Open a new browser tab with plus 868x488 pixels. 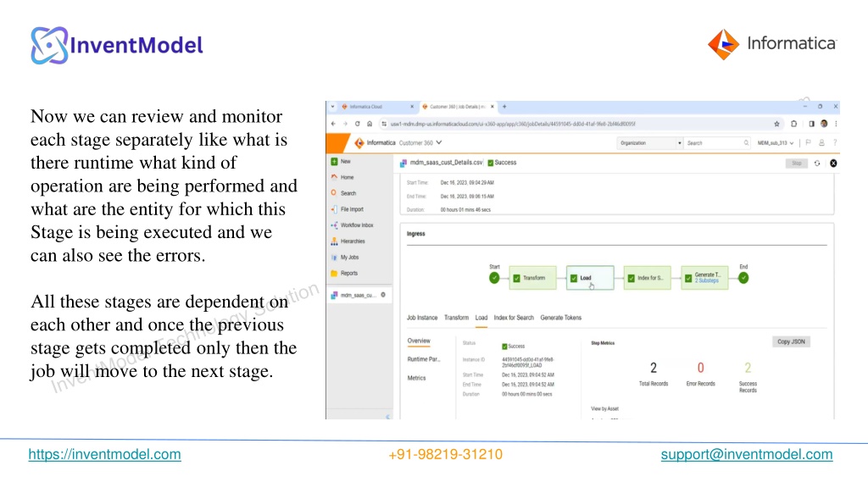point(504,106)
